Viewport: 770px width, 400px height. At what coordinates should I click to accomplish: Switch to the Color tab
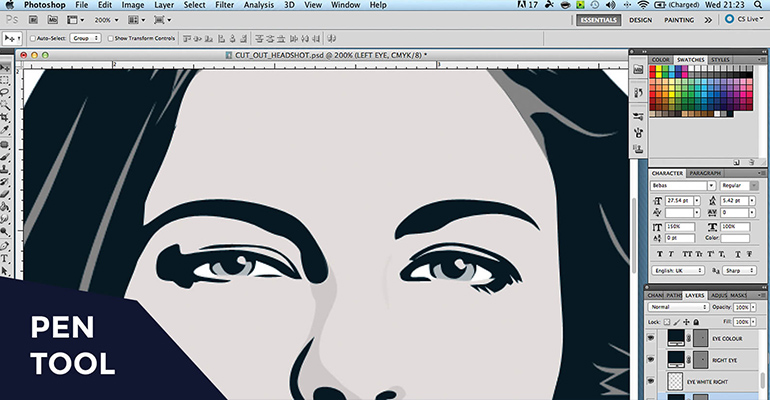(660, 59)
